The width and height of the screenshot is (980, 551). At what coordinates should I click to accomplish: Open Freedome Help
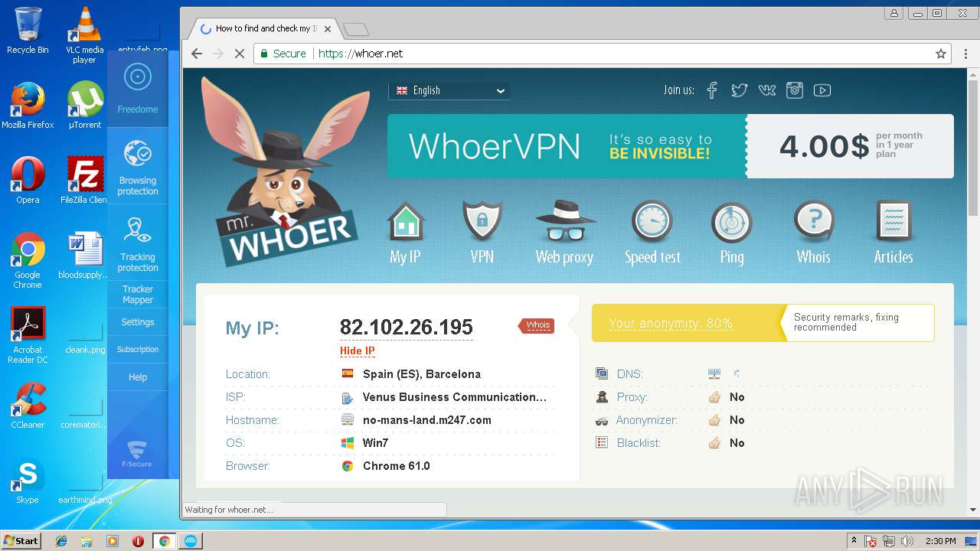tap(138, 377)
